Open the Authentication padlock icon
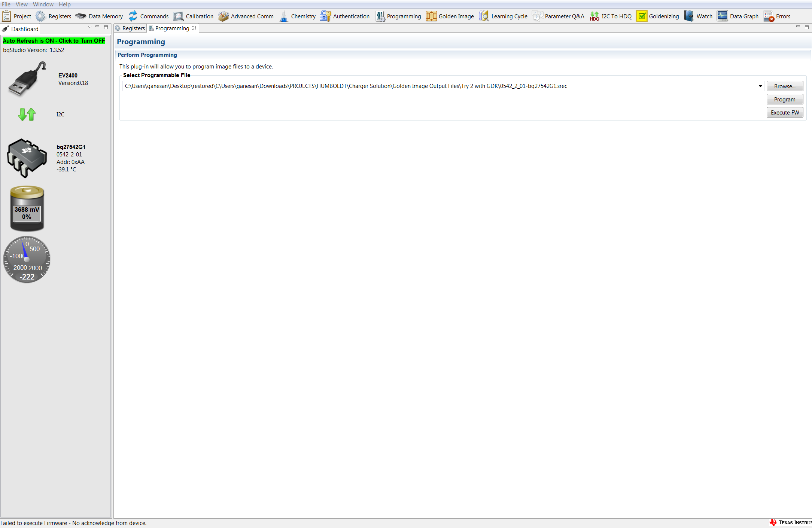812x528 pixels. click(325, 16)
